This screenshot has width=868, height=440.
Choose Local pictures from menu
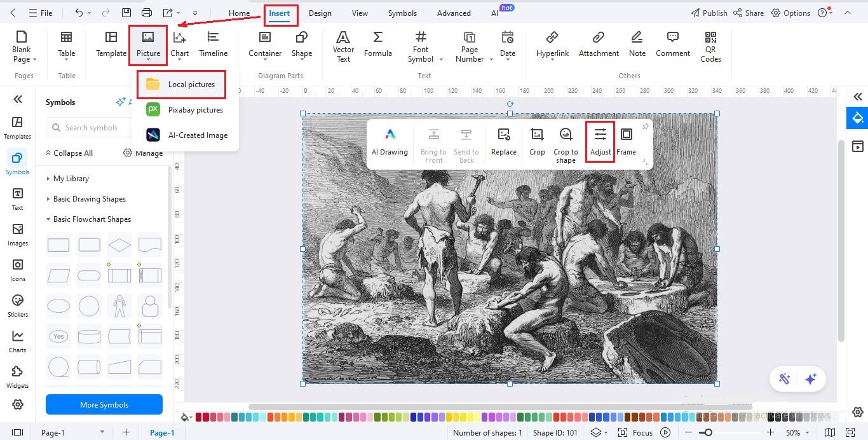tap(182, 84)
